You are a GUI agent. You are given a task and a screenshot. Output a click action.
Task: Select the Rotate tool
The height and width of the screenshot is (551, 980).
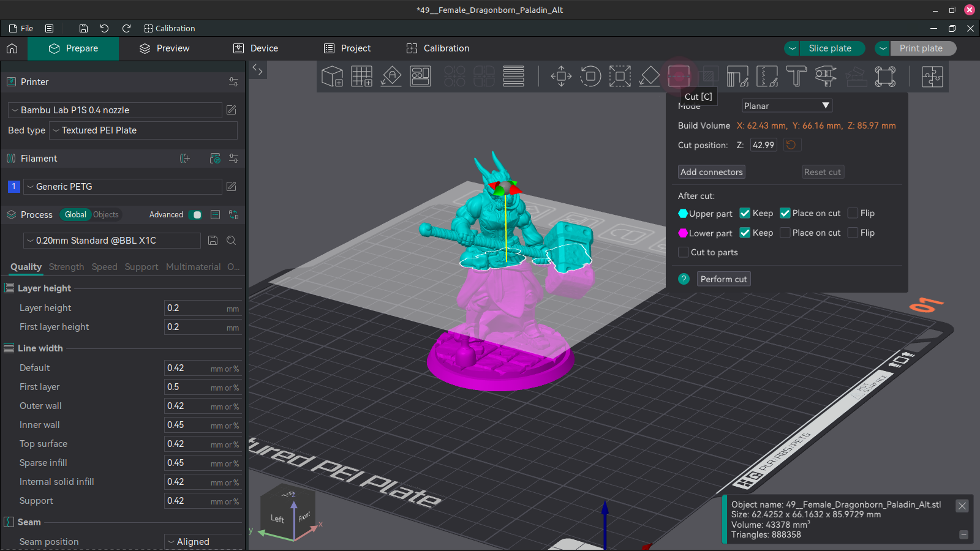coord(590,76)
